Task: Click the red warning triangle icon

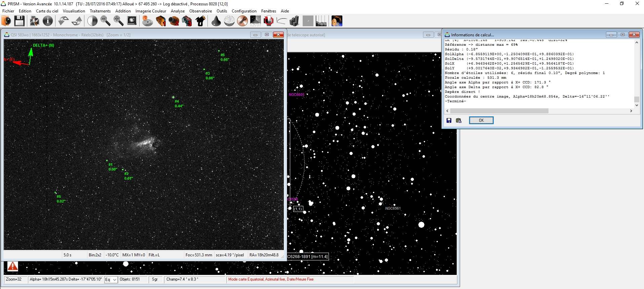Action: 12,266
